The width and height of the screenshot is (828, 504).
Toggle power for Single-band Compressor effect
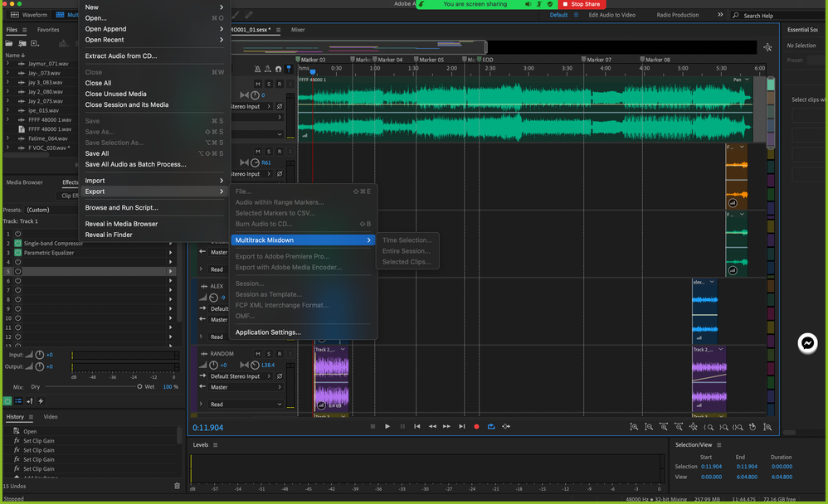(17, 243)
